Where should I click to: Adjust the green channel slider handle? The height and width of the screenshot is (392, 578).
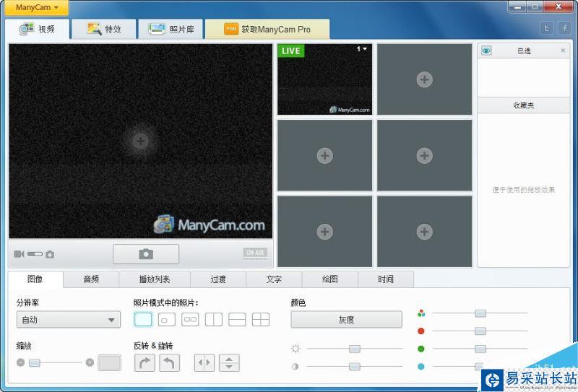coord(480,349)
